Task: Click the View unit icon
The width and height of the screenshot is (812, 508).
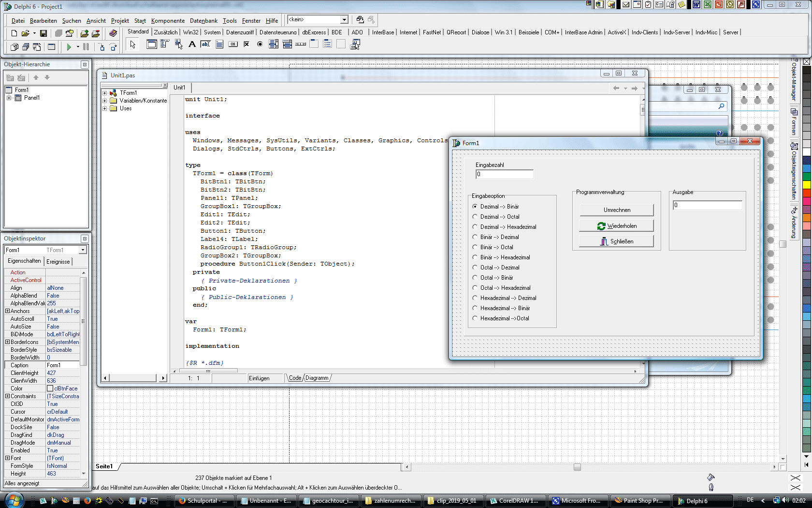Action: [x=14, y=47]
